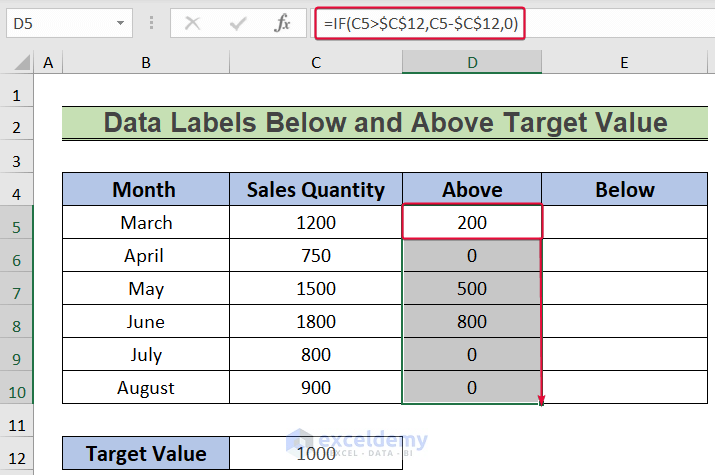
Task: Click the cell with 1800 for June
Action: click(316, 322)
